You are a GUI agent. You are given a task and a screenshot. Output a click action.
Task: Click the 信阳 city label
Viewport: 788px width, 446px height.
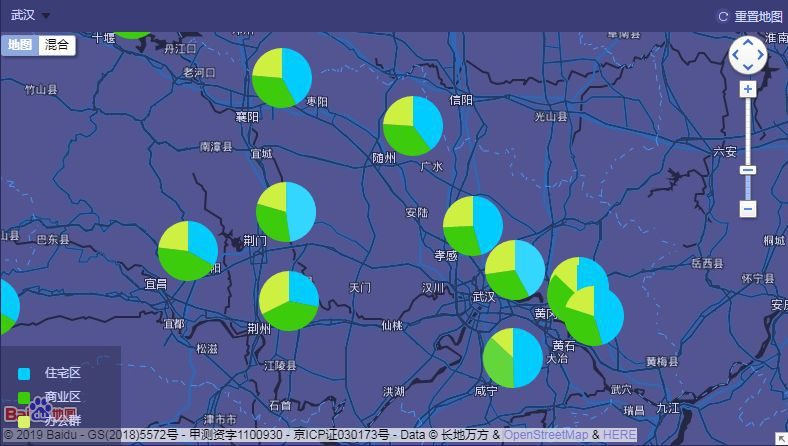(x=461, y=100)
